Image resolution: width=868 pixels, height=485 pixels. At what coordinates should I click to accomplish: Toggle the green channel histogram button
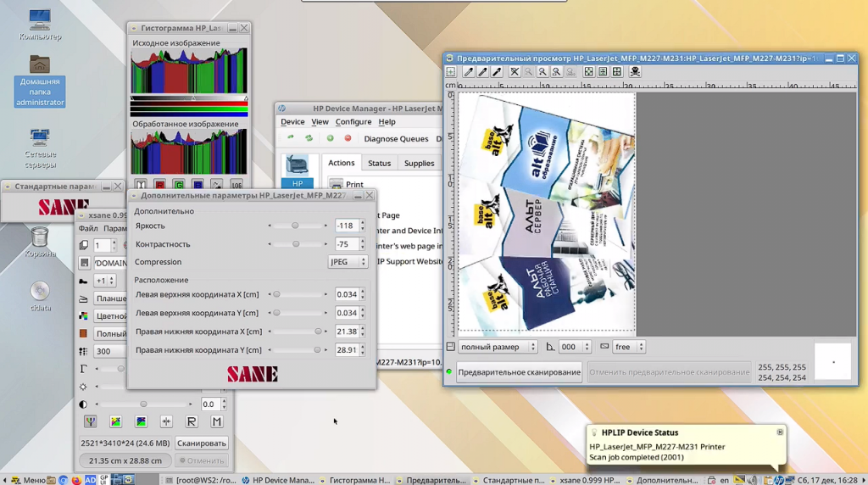(x=179, y=184)
